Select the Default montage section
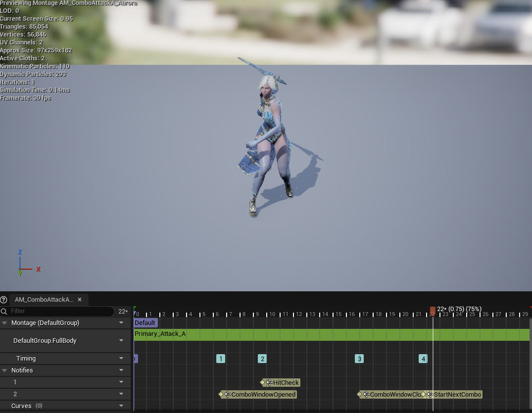 [145, 323]
